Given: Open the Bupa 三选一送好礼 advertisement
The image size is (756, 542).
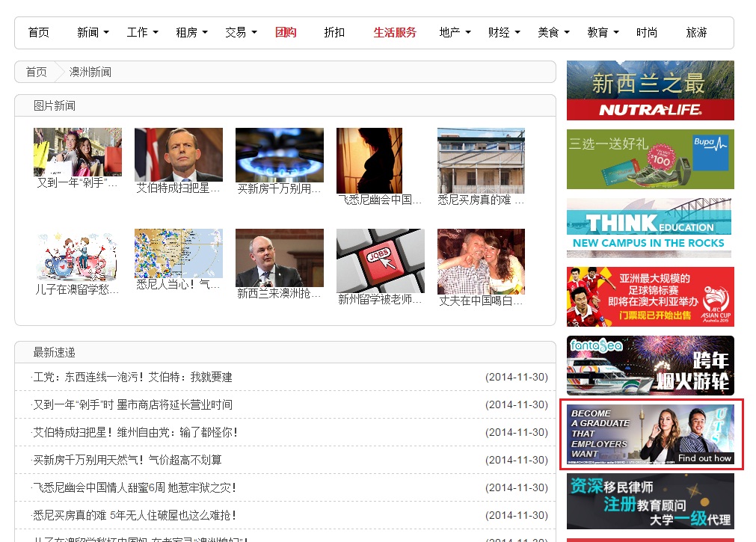Looking at the screenshot, I should pos(650,159).
